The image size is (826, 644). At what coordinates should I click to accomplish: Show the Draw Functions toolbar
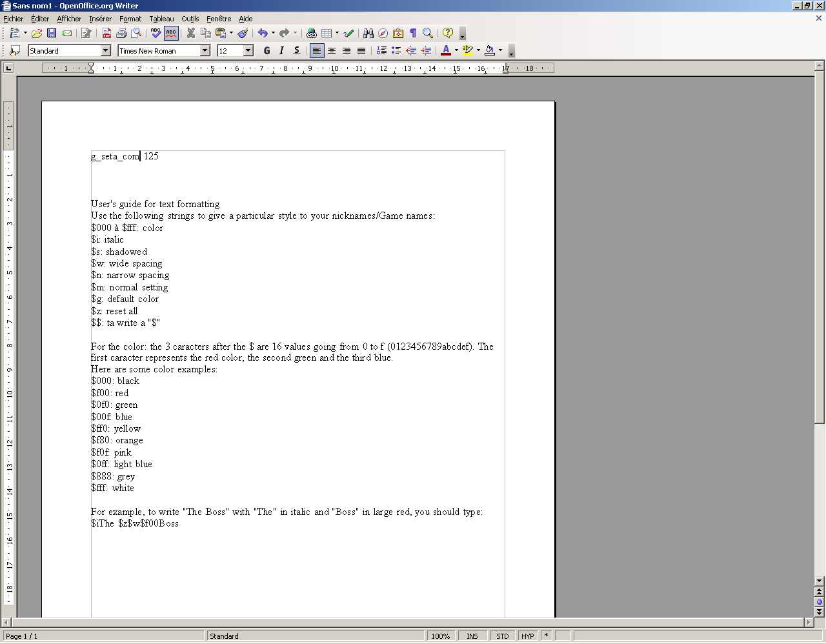[x=348, y=33]
